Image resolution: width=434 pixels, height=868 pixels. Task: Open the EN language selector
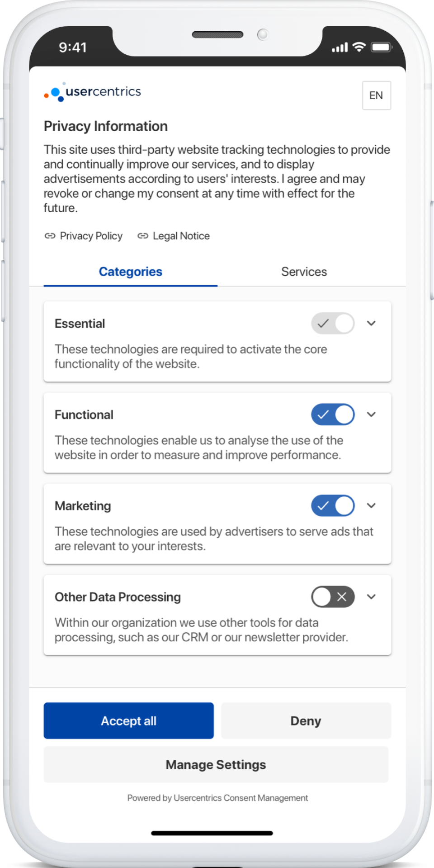(376, 95)
